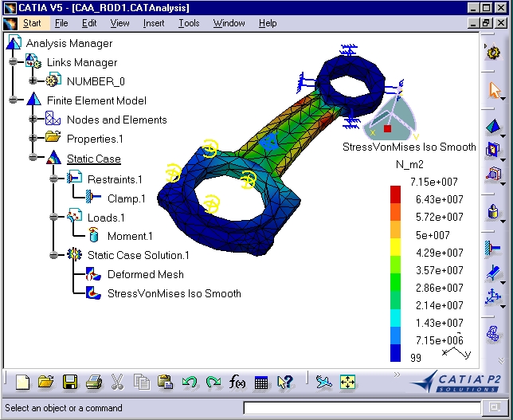Click the yellow band of the stress legend
Viewport: 513px width, 420px height.
(x=395, y=247)
